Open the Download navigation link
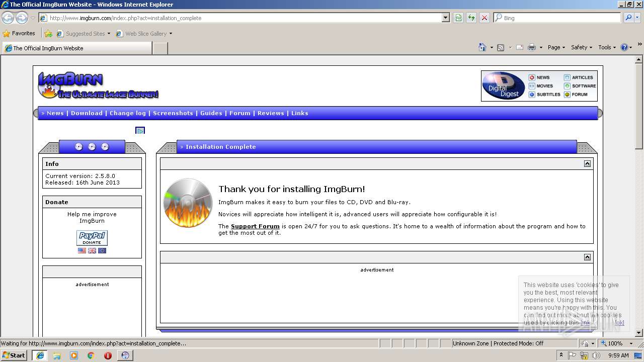This screenshot has width=644, height=362. (87, 113)
